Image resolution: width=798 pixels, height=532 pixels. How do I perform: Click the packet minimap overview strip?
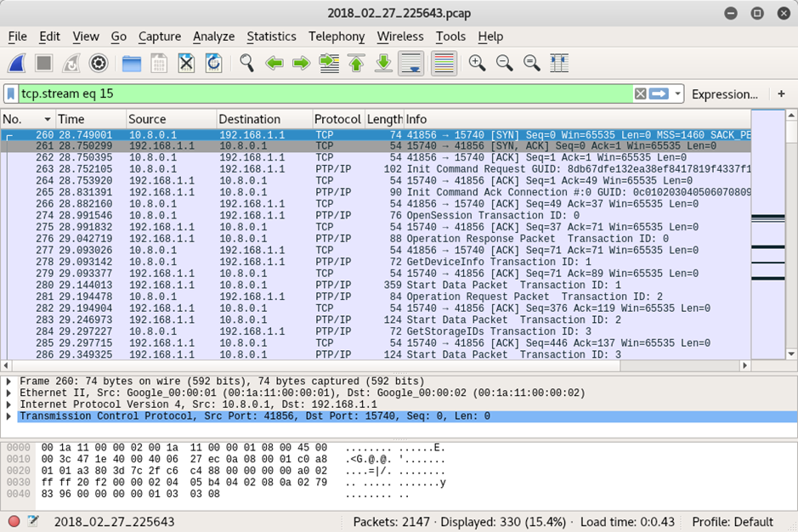pos(768,235)
